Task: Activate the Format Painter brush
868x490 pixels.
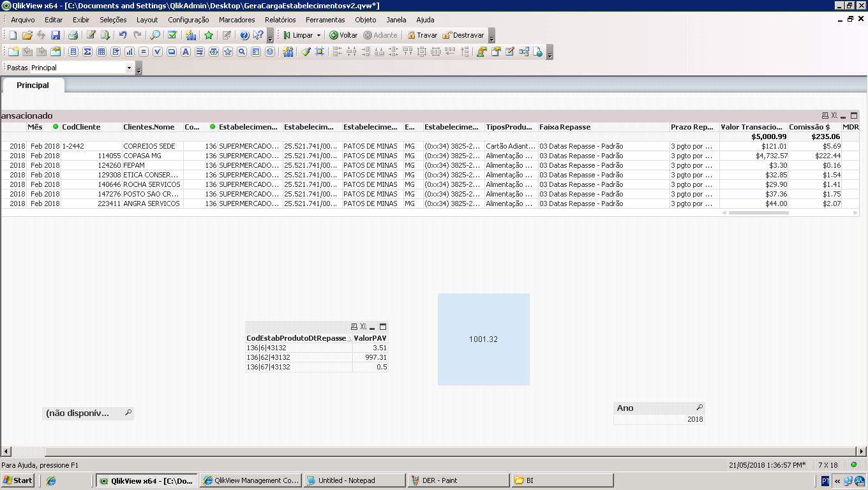Action: pyautogui.click(x=306, y=52)
